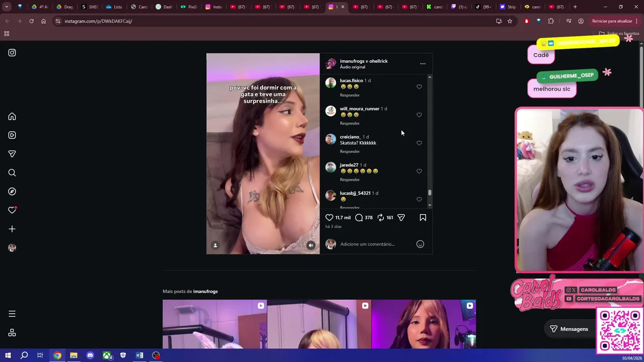Open Direct messages paper plane icon

pyautogui.click(x=12, y=154)
